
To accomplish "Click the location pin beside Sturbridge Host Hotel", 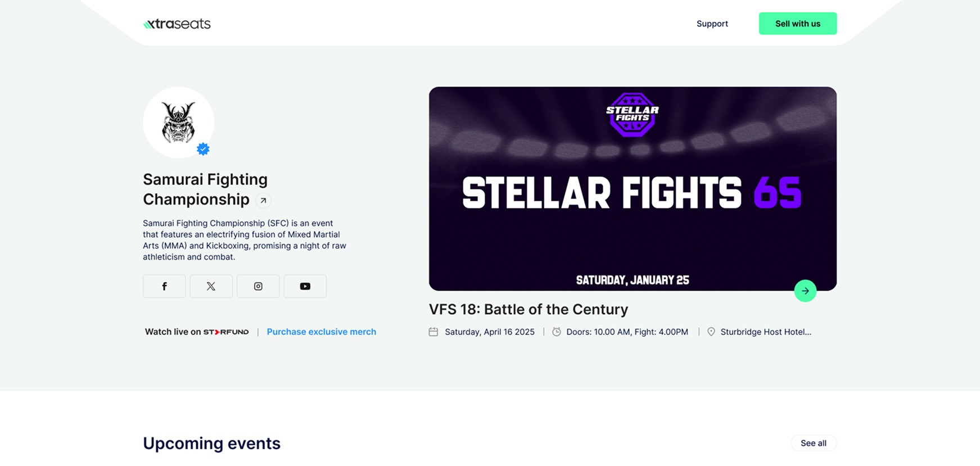I will pos(711,332).
